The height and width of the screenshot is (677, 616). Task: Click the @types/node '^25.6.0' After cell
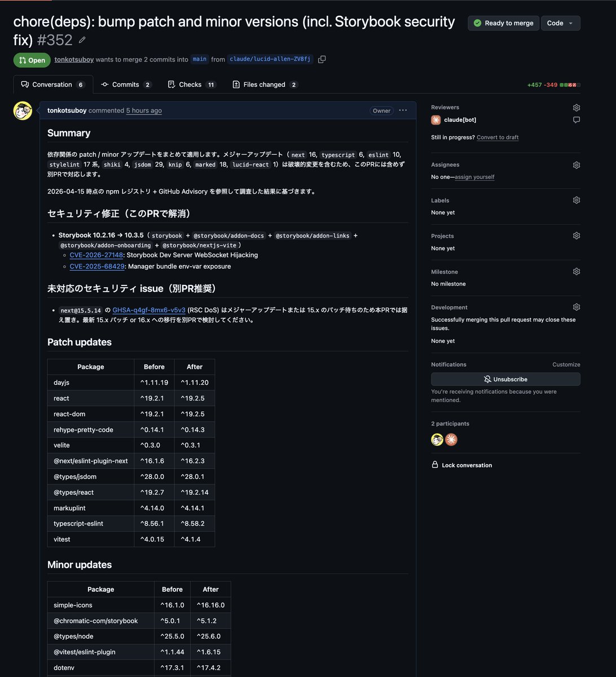pyautogui.click(x=210, y=636)
